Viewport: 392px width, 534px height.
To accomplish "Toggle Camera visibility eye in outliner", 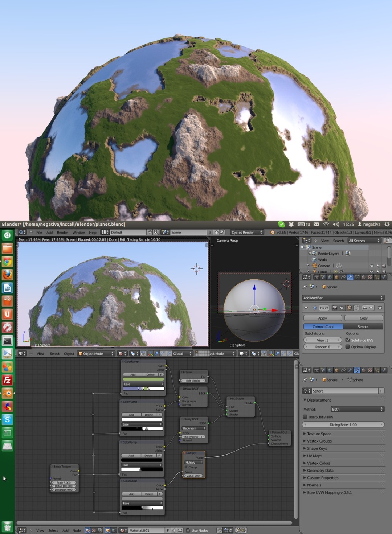I will (371, 266).
